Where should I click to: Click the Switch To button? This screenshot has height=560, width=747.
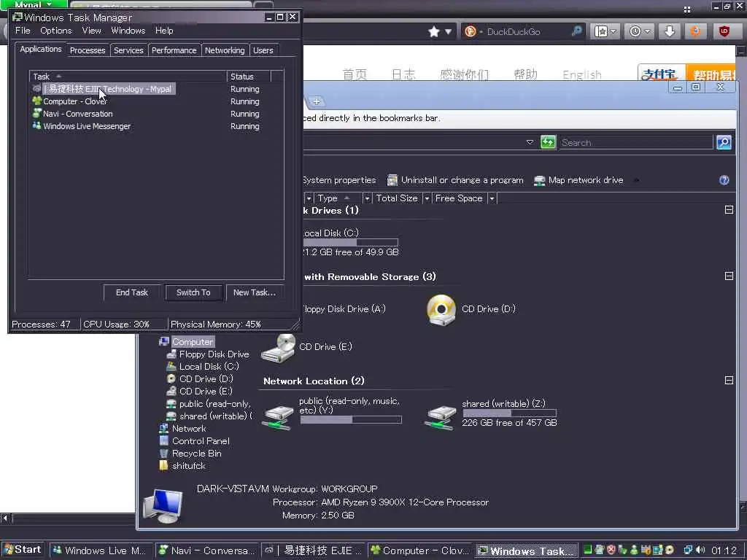[193, 292]
